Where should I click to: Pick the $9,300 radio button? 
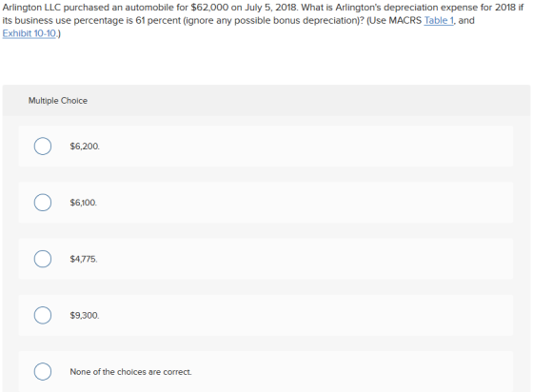[43, 315]
